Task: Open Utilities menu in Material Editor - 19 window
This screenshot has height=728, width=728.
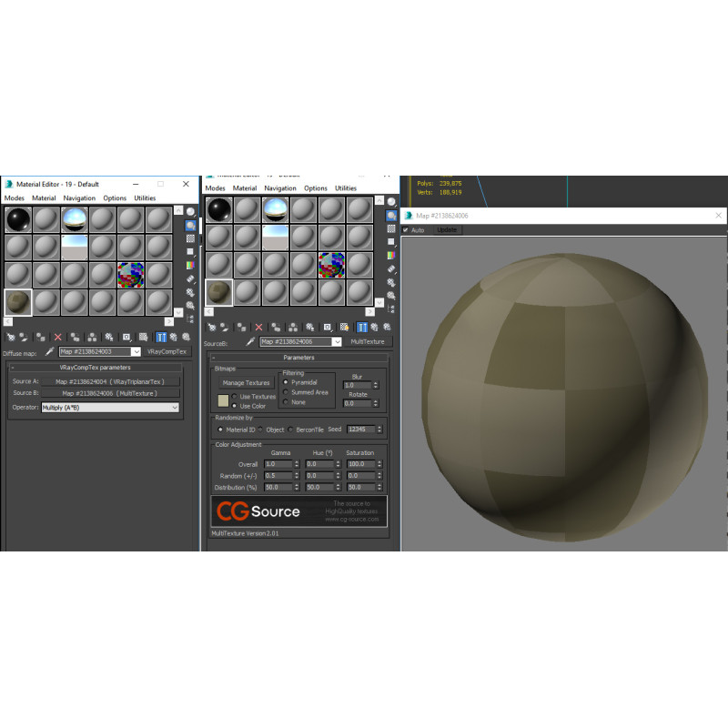Action: [x=145, y=197]
